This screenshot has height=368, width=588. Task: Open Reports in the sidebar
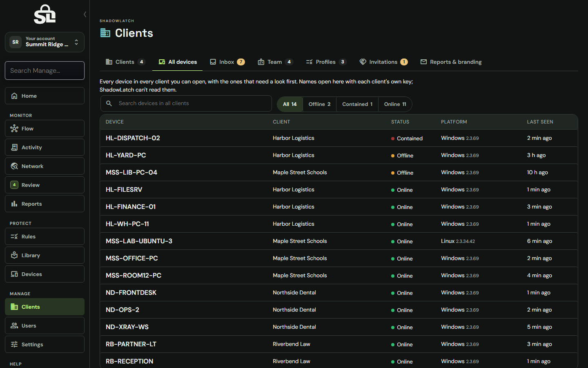(x=45, y=204)
